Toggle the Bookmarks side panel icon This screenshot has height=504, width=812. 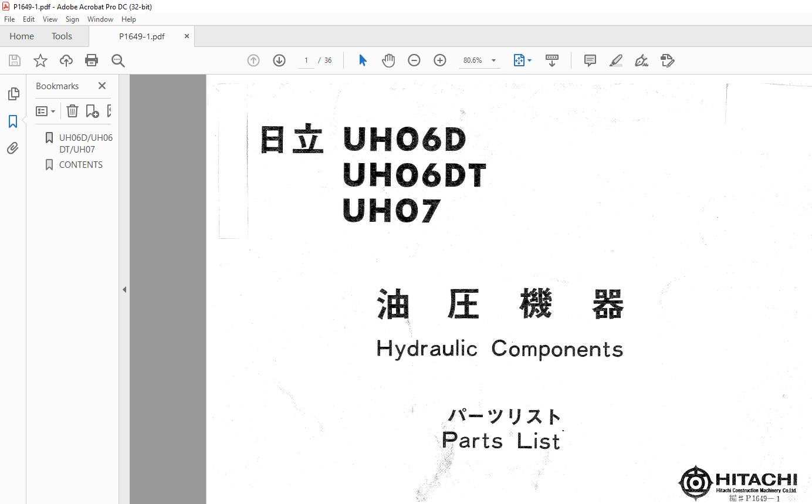click(13, 121)
